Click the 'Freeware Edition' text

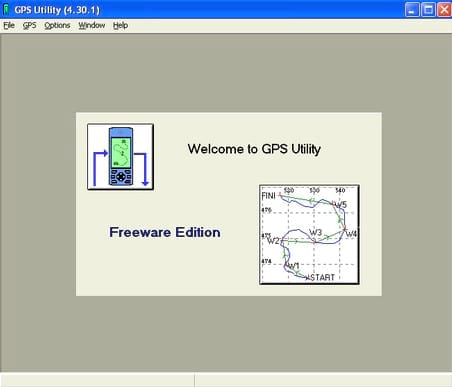pos(165,232)
